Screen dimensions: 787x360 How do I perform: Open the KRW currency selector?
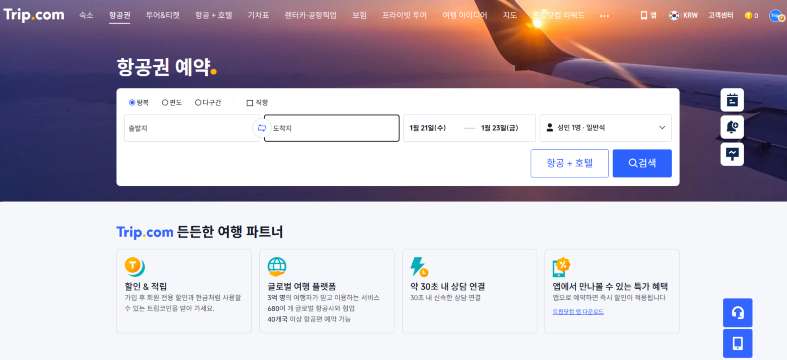pos(690,16)
